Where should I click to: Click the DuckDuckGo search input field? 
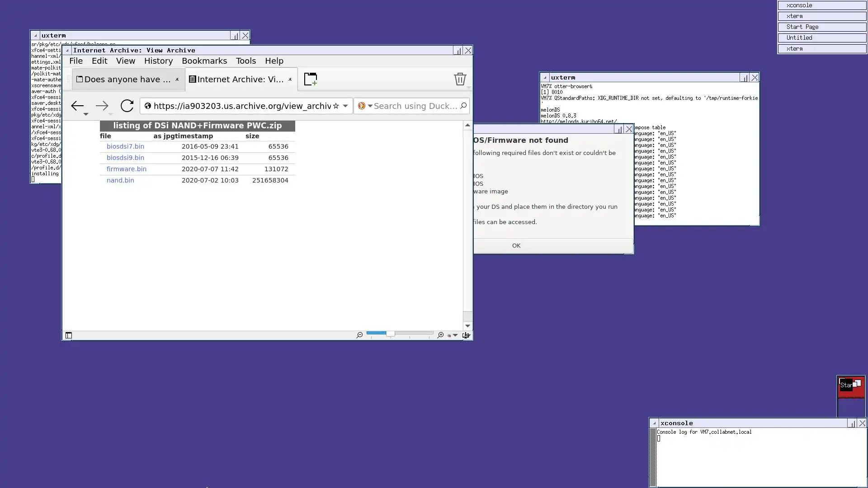pyautogui.click(x=415, y=106)
